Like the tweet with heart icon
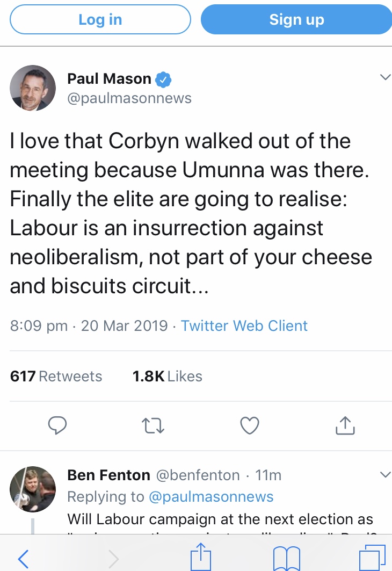Screen dimensions: 392x571 coord(249,425)
